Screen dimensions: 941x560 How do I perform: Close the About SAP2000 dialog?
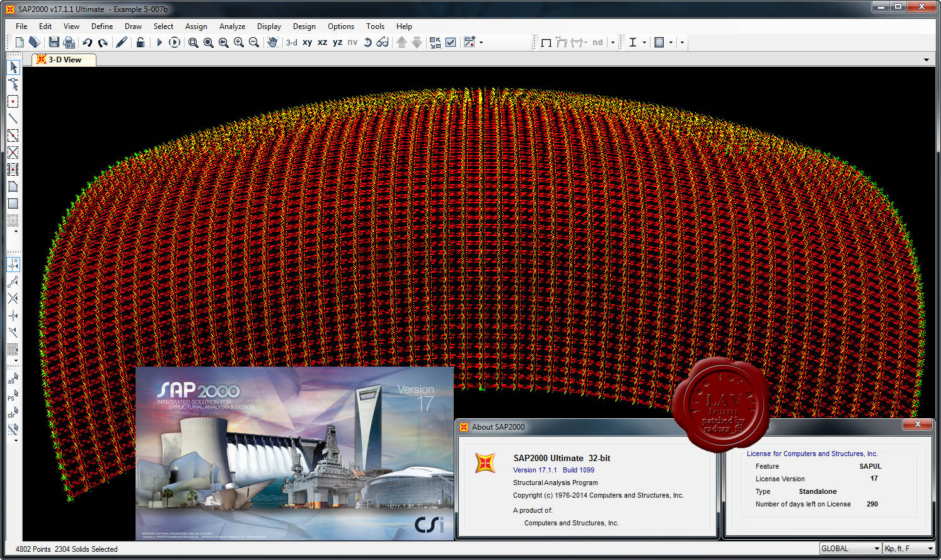coord(918,425)
